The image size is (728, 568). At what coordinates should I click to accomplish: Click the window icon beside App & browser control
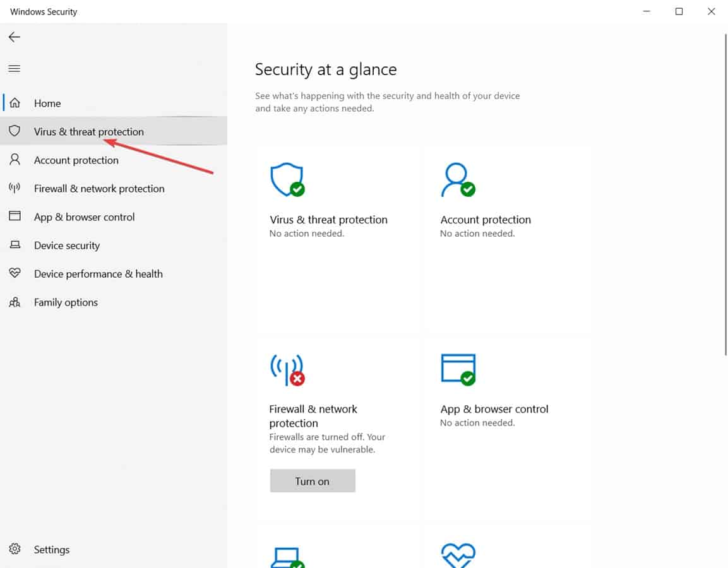[15, 216]
